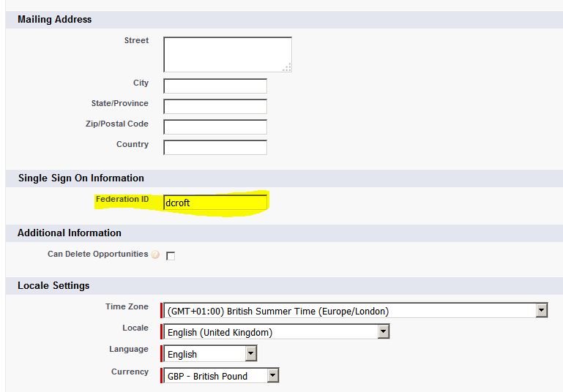Click the Time Zone field label
563x392 pixels.
coord(127,307)
